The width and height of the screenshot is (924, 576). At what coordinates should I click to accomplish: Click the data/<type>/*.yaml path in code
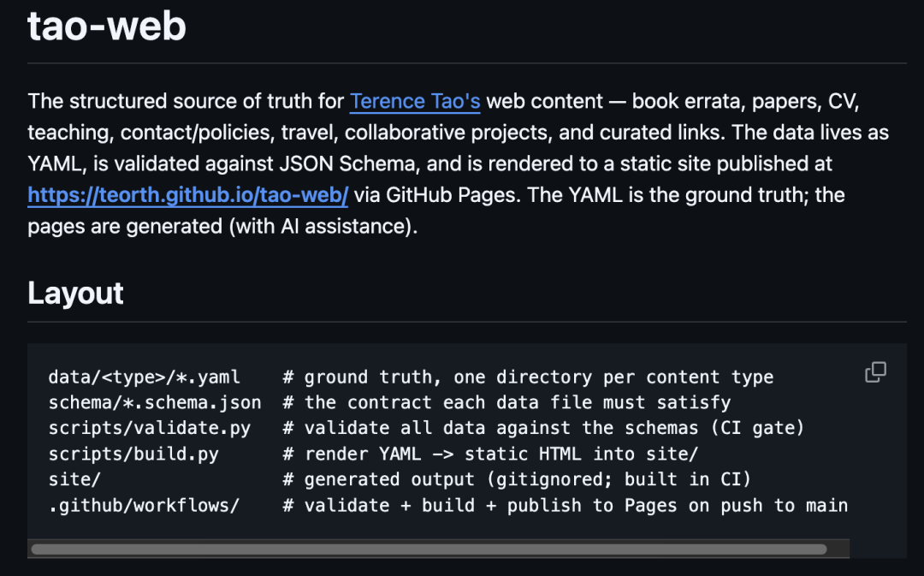coord(144,377)
